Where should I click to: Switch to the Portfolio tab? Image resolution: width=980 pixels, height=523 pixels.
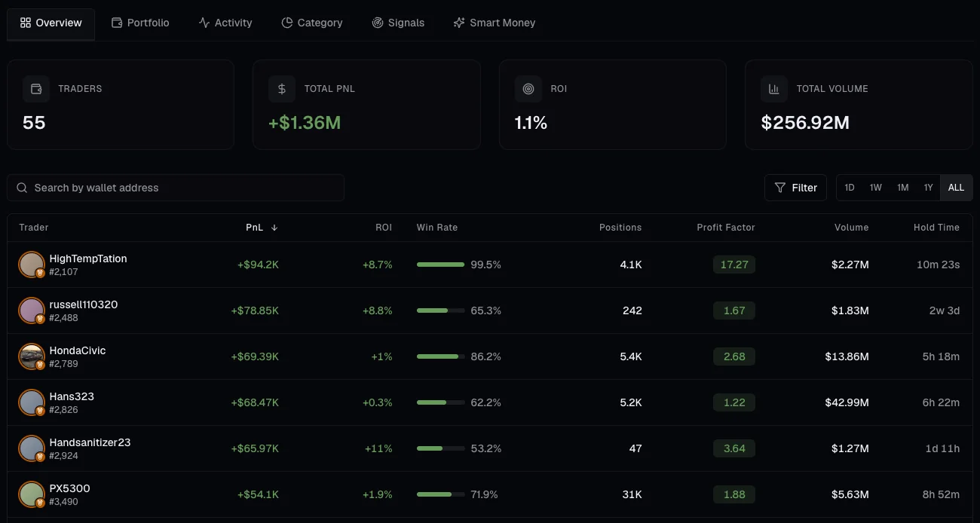coord(140,23)
